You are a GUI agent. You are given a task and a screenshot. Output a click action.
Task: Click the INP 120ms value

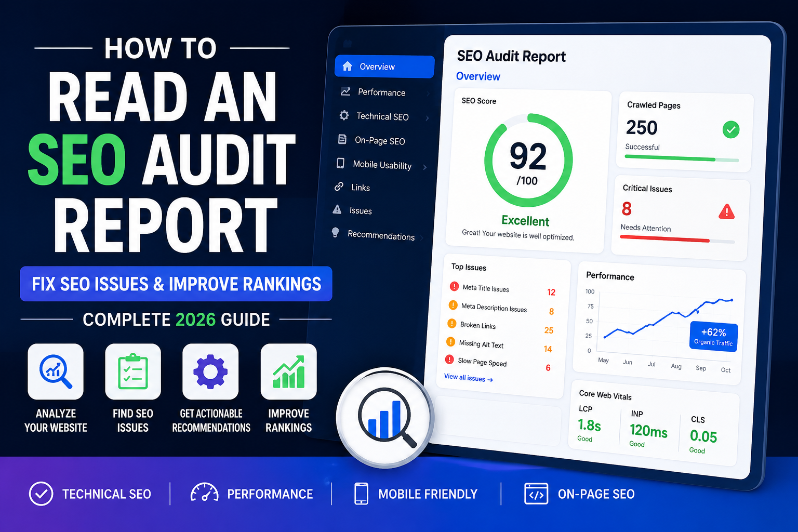pyautogui.click(x=648, y=431)
